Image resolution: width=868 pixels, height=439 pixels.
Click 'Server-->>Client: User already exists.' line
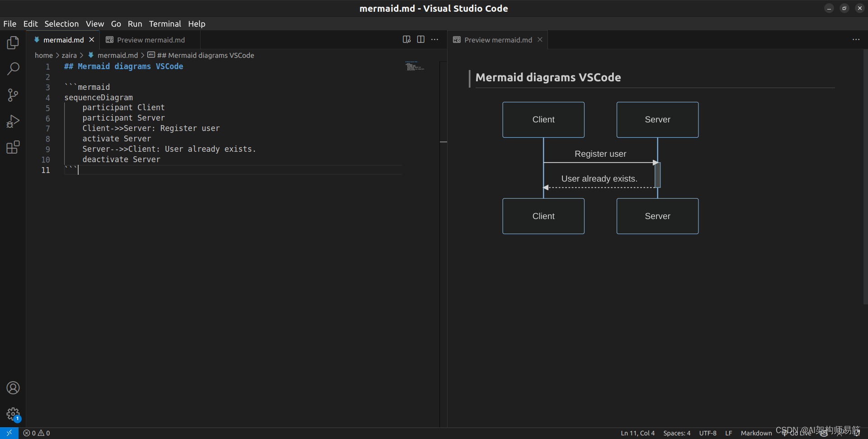pos(169,149)
